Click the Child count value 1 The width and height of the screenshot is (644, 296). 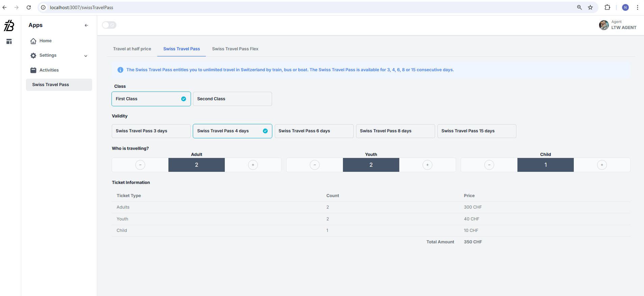click(545, 165)
